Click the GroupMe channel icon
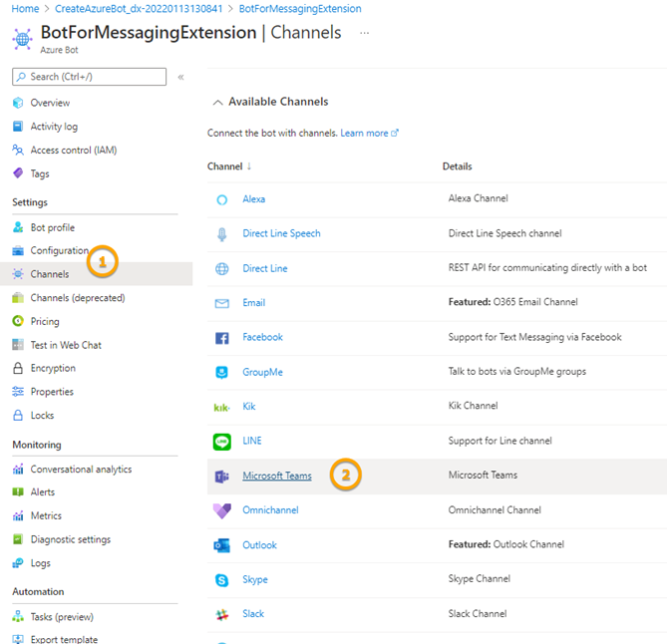667x644 pixels. pos(222,373)
